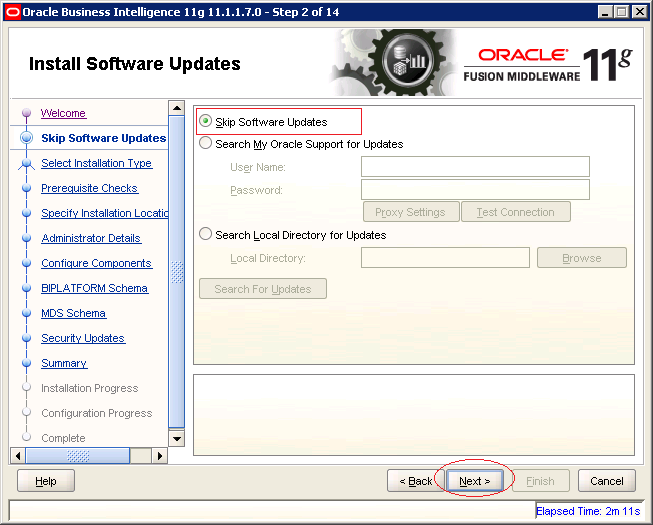
Task: Click the Search For Updates button
Action: pos(263,289)
